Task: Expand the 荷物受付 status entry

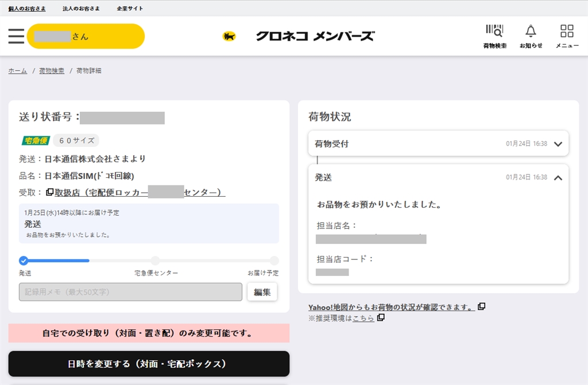Action: (438, 143)
